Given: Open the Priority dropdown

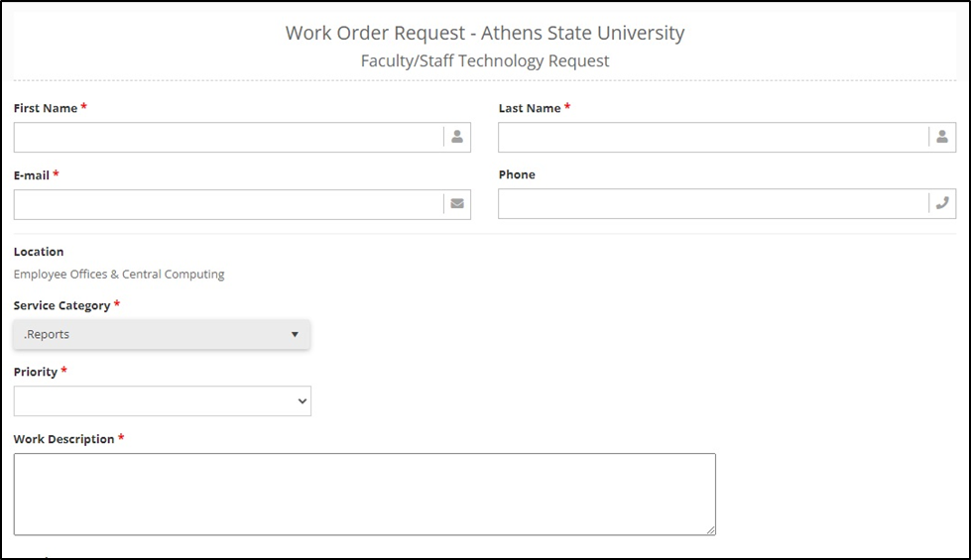Looking at the screenshot, I should click(163, 401).
